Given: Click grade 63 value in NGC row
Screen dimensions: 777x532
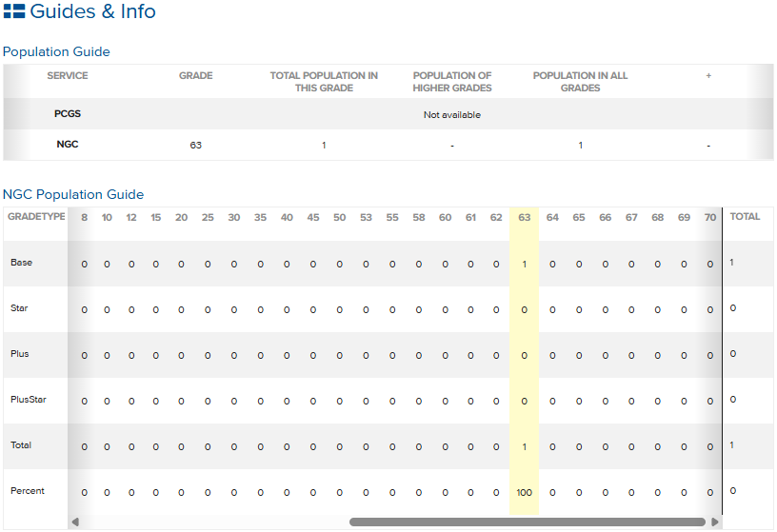Looking at the screenshot, I should tap(196, 146).
